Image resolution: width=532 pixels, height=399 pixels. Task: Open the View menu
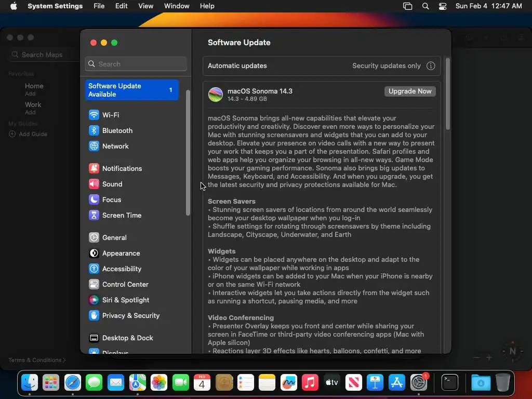(145, 6)
